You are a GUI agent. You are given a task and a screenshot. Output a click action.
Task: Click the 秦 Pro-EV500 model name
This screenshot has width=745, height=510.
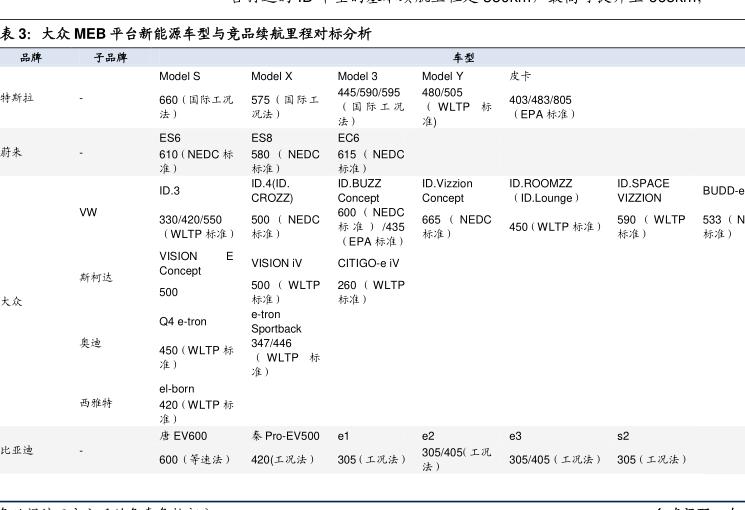[285, 436]
